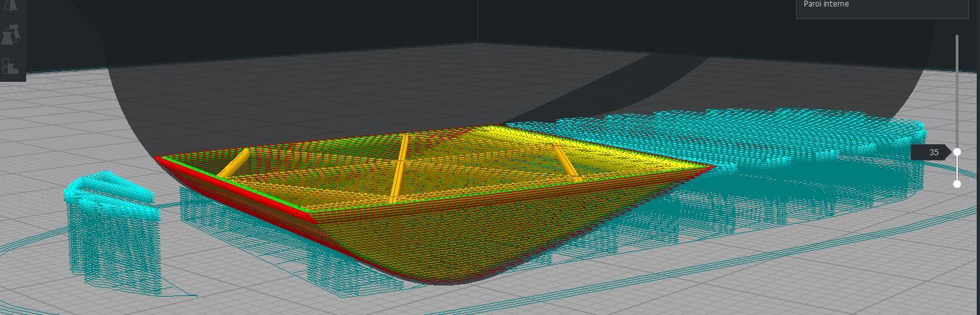The height and width of the screenshot is (315, 980).
Task: Select the Per Model Settings tool
Action: (11, 35)
